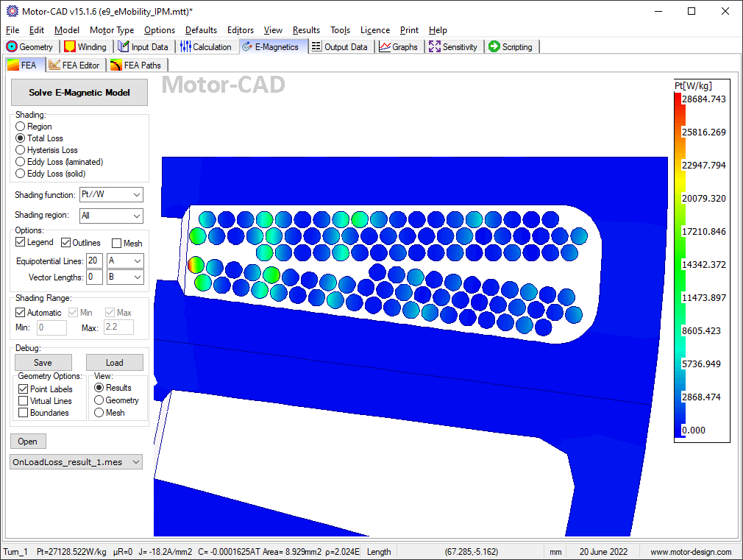This screenshot has width=743, height=560.
Task: Expand the Shading function dropdown
Action: point(137,195)
